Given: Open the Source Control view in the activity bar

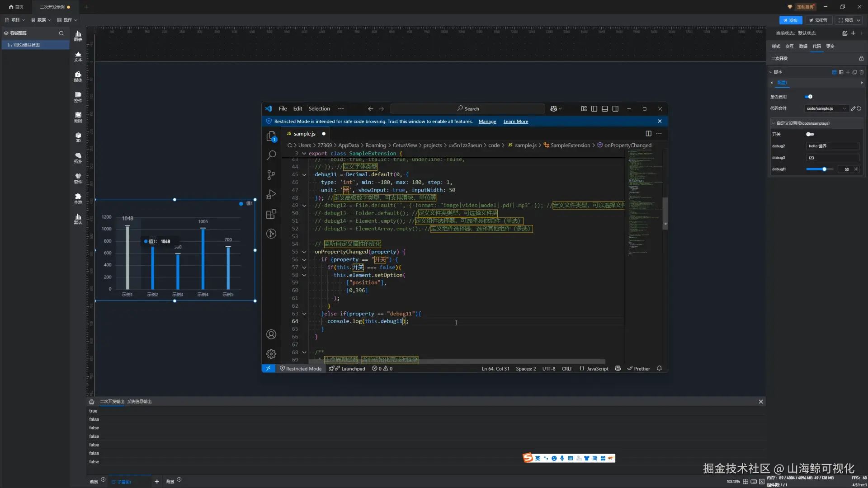Looking at the screenshot, I should (271, 175).
